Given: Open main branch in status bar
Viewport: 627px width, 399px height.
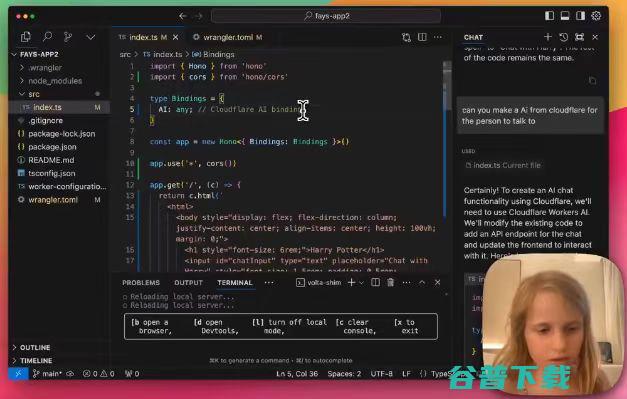Looking at the screenshot, I should (x=47, y=374).
